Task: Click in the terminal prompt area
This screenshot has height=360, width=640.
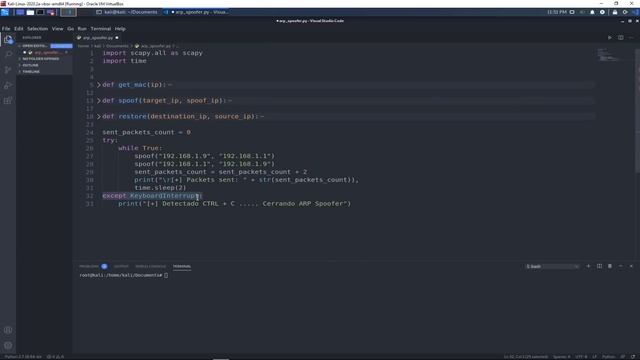Action: tap(124, 276)
